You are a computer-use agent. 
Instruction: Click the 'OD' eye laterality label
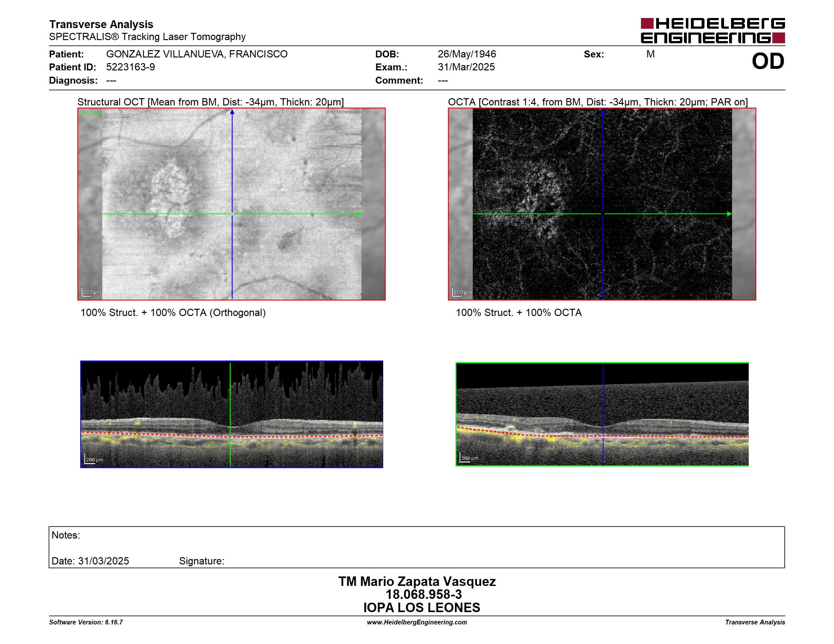[x=768, y=61]
